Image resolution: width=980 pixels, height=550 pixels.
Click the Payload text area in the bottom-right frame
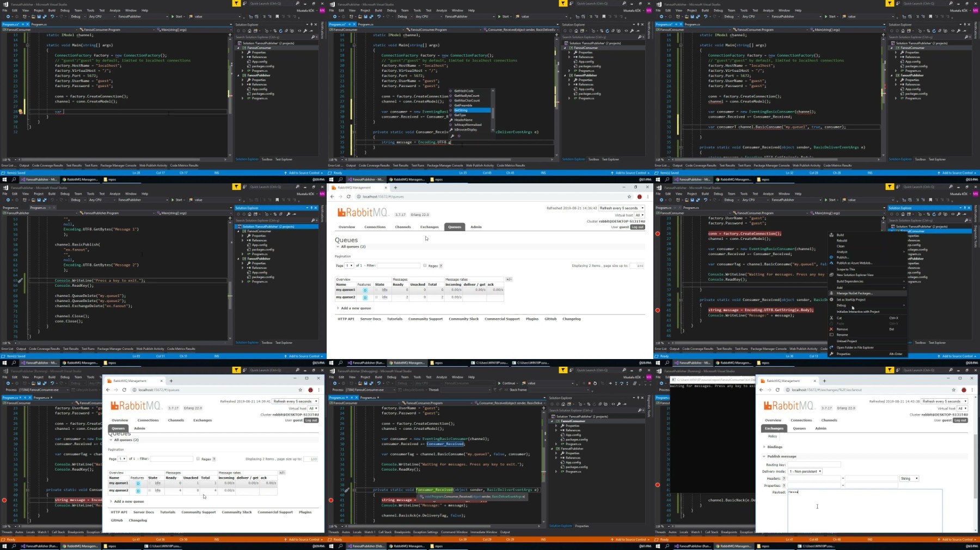click(x=865, y=510)
